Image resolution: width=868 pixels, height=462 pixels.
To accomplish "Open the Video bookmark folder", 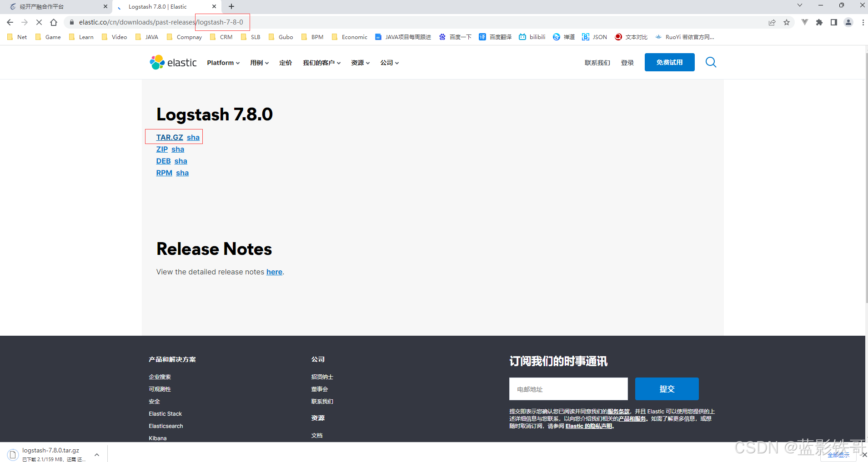I will (115, 37).
